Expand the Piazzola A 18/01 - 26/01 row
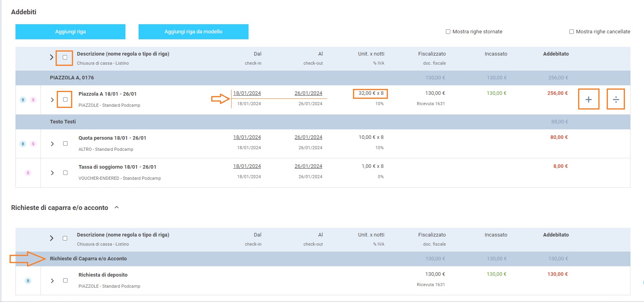 52,100
